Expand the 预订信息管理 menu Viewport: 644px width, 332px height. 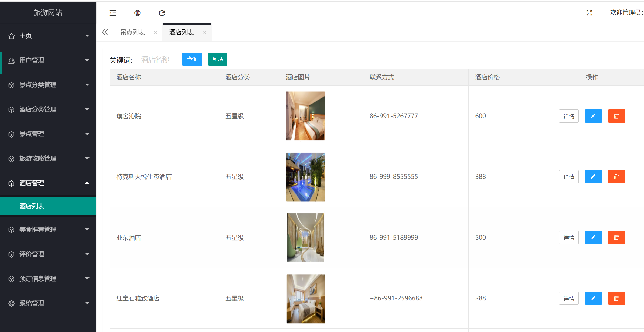click(x=48, y=279)
